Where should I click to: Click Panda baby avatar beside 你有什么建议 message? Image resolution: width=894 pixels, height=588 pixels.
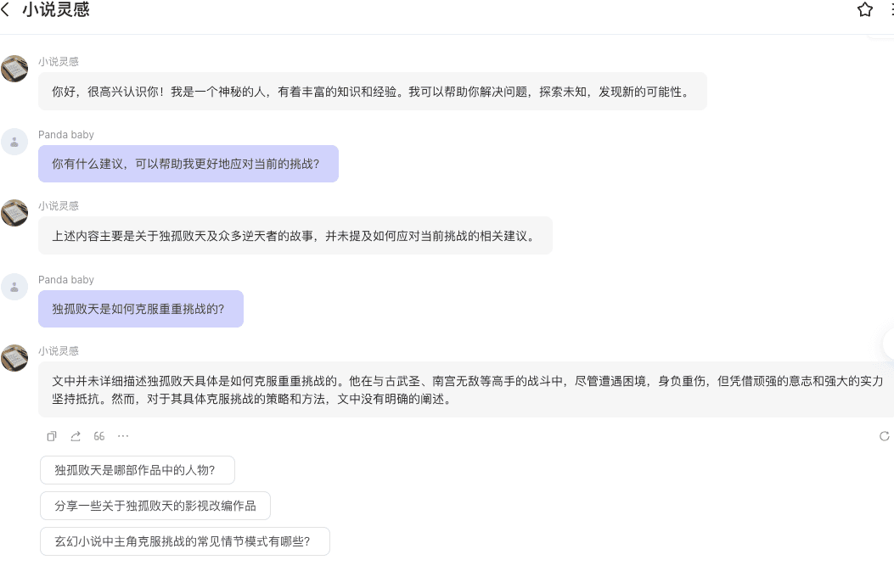click(x=14, y=142)
